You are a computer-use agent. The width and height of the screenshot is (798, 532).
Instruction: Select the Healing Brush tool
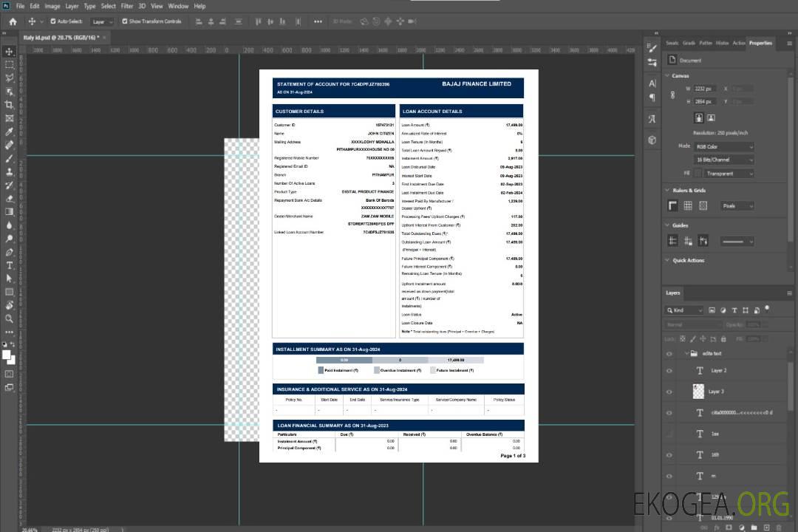coord(9,145)
